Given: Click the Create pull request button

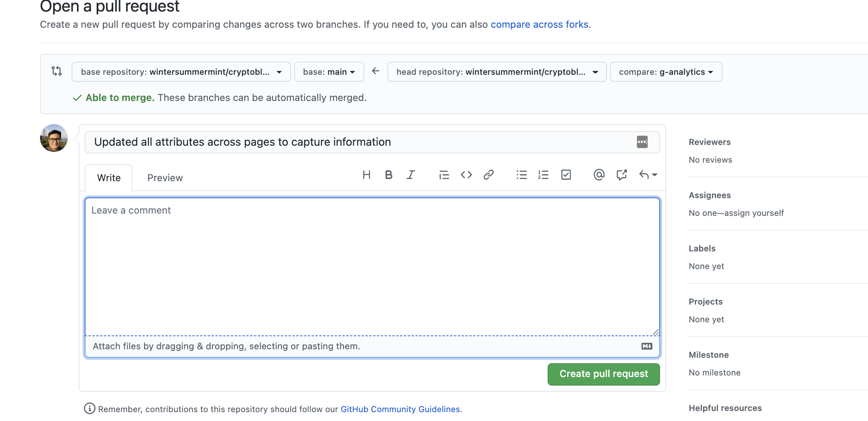Looking at the screenshot, I should point(604,374).
